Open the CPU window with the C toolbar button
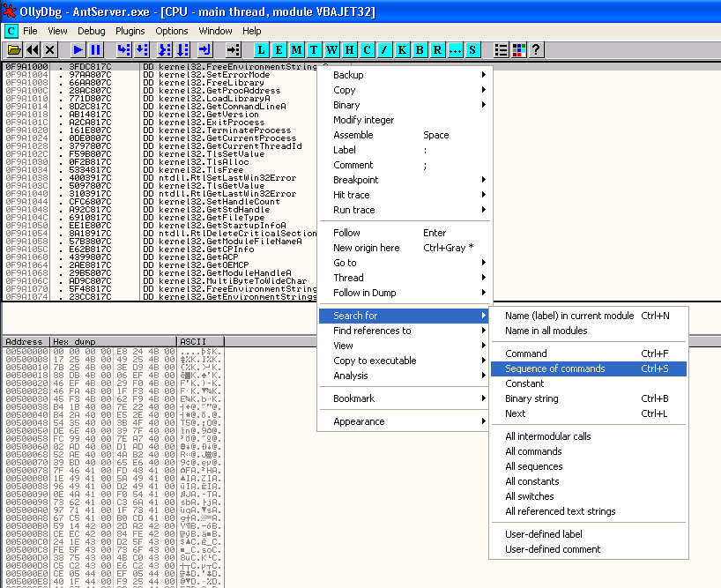Image resolution: width=721 pixels, height=588 pixels. click(x=367, y=49)
